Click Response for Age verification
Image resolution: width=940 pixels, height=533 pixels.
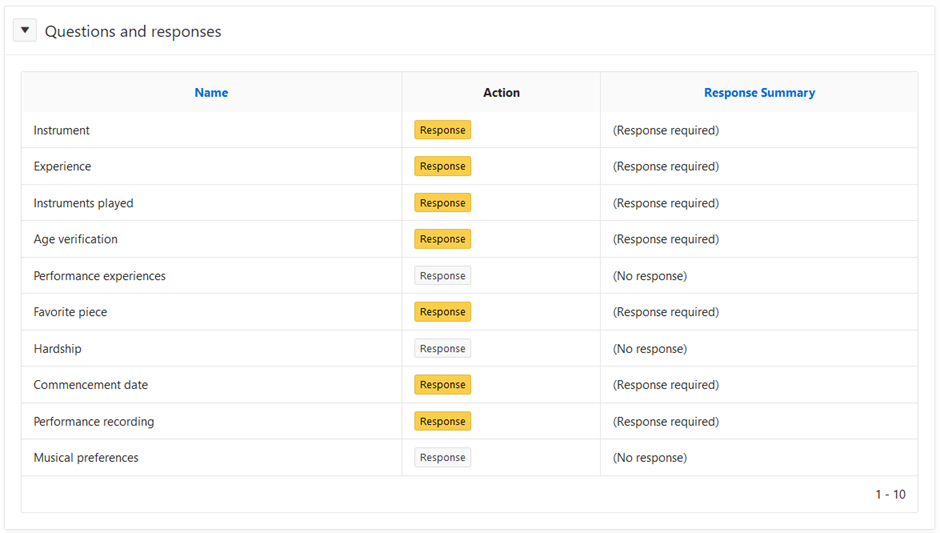click(442, 239)
